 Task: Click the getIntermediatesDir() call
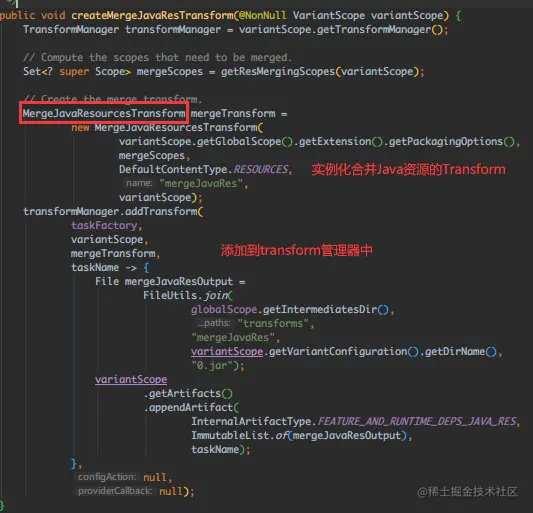[x=326, y=310]
